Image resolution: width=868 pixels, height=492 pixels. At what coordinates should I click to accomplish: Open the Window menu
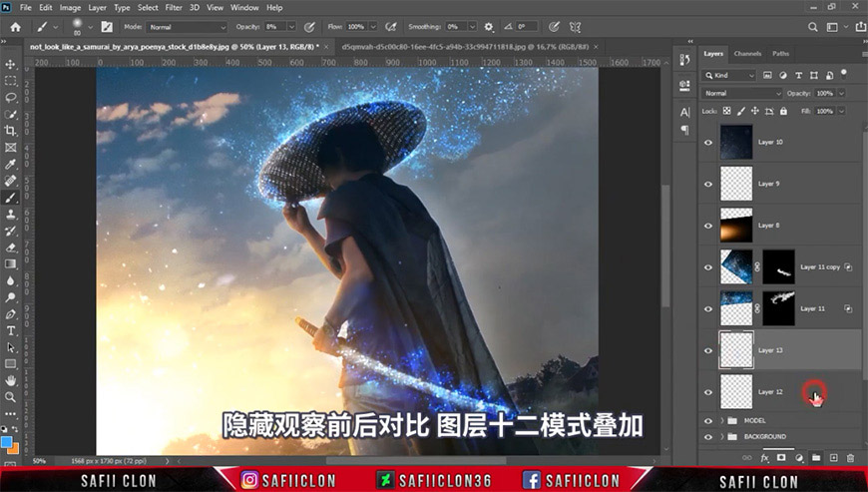tap(244, 8)
